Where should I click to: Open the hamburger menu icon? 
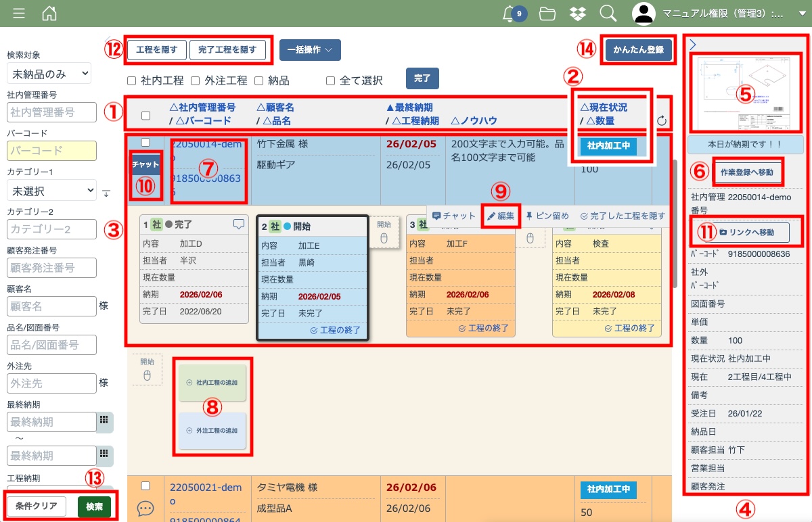[x=19, y=14]
